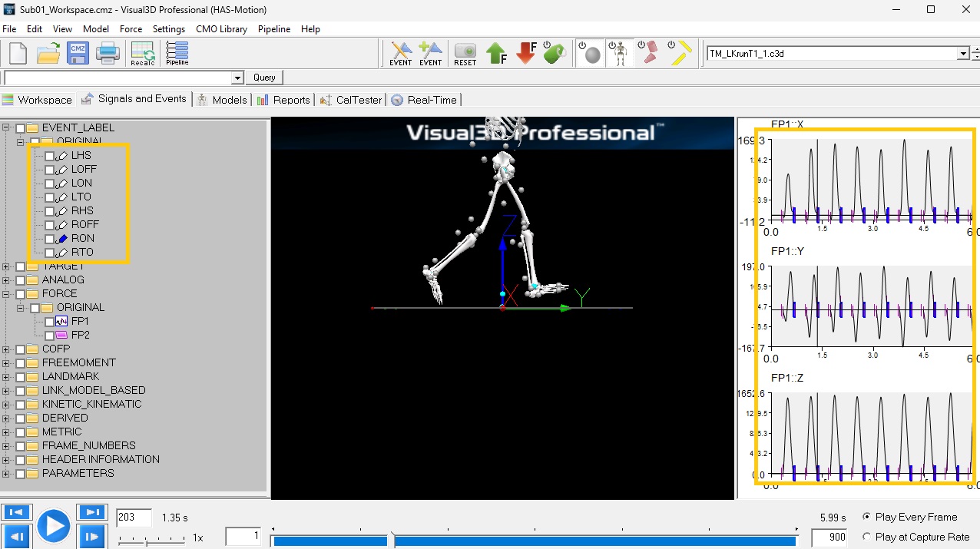Viewport: 980px width, 549px height.
Task: Open the query combo box dropdown
Action: [x=237, y=78]
